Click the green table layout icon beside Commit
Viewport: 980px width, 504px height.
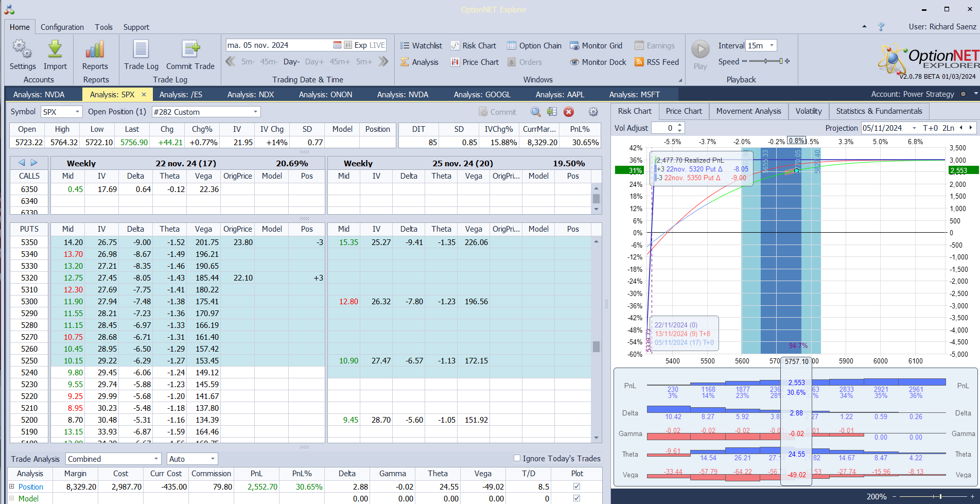[x=552, y=112]
